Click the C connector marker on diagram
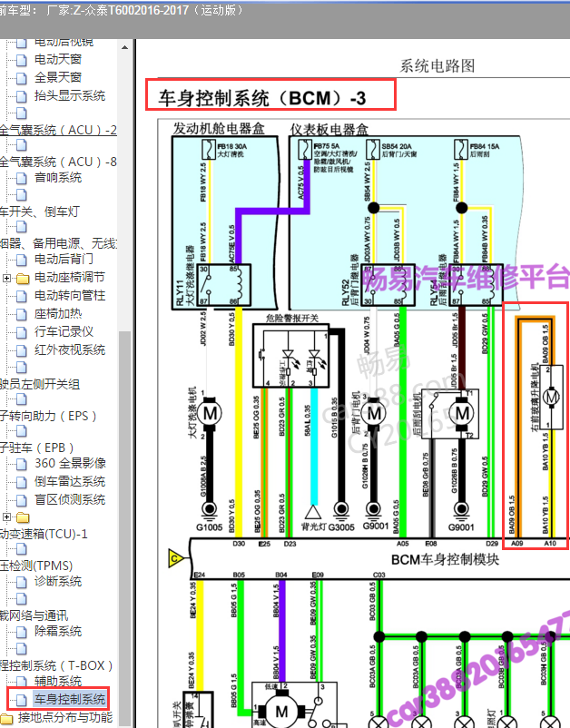This screenshot has height=728, width=570. pyautogui.click(x=175, y=558)
